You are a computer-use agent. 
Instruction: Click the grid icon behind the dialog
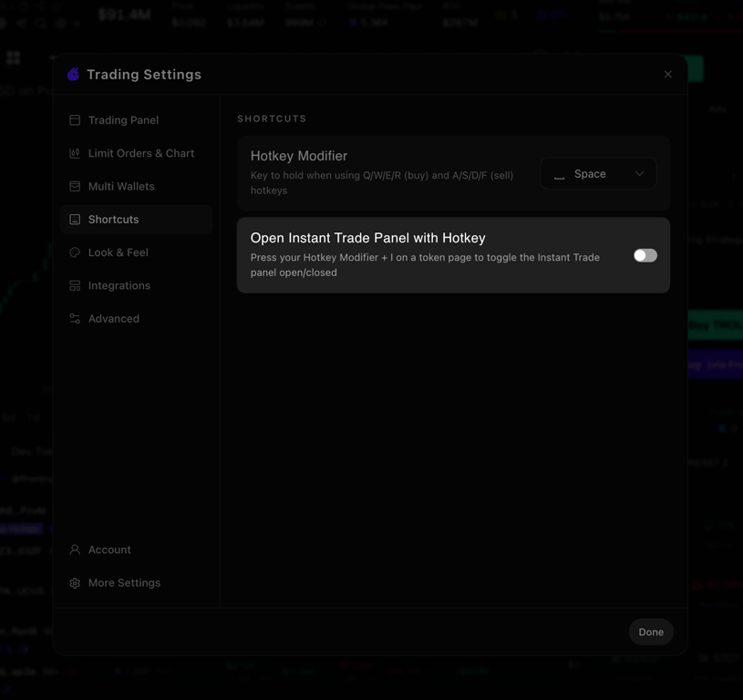14,57
